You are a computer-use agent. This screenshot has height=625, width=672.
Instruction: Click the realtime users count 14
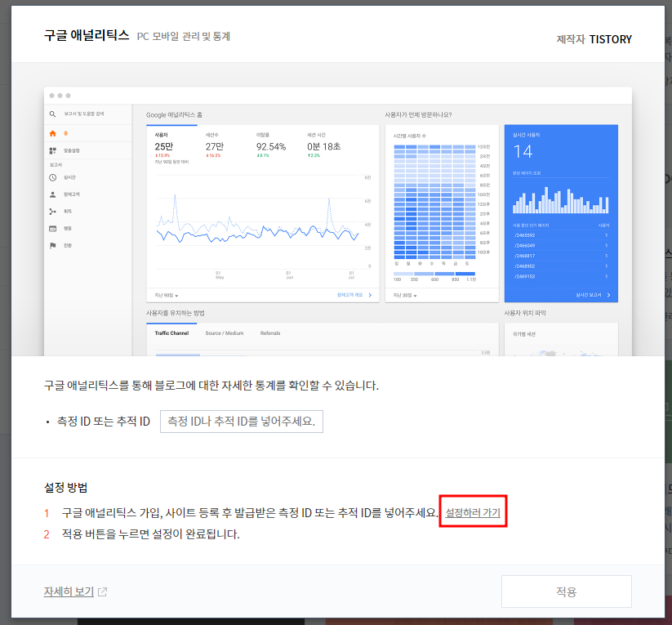click(523, 151)
